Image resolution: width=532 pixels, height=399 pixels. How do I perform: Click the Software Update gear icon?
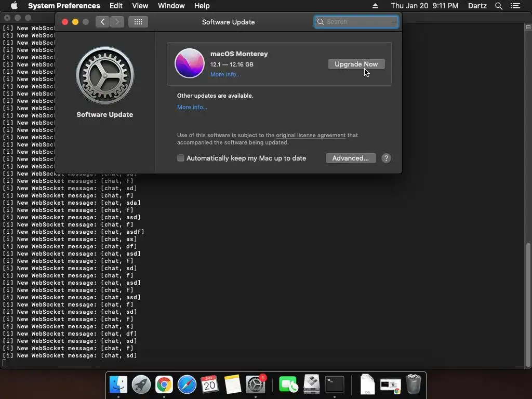click(x=105, y=75)
